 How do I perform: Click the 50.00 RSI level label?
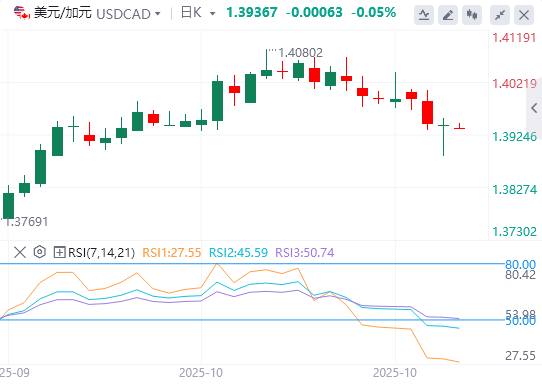(520, 321)
